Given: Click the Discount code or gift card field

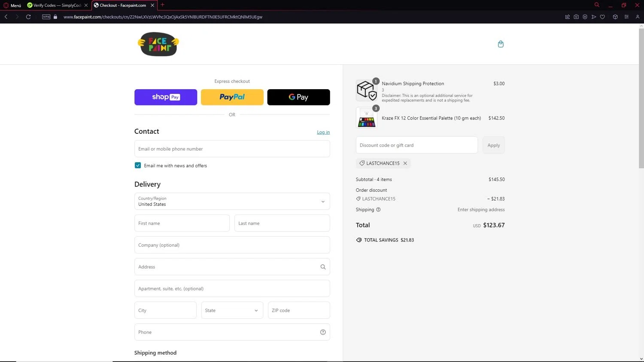Looking at the screenshot, I should click(417, 145).
